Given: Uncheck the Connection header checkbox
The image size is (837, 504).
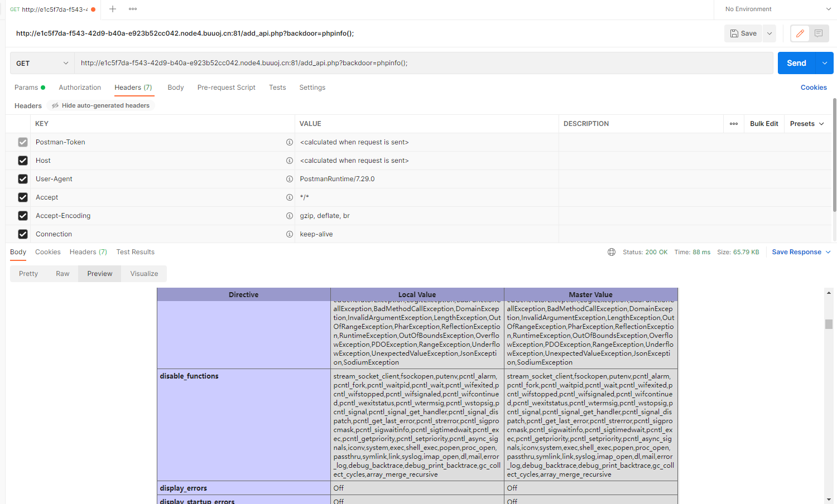Looking at the screenshot, I should pyautogui.click(x=23, y=234).
